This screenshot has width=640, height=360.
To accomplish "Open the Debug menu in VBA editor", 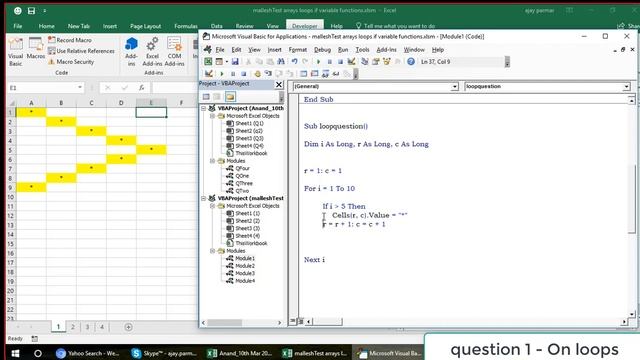I will coord(322,50).
